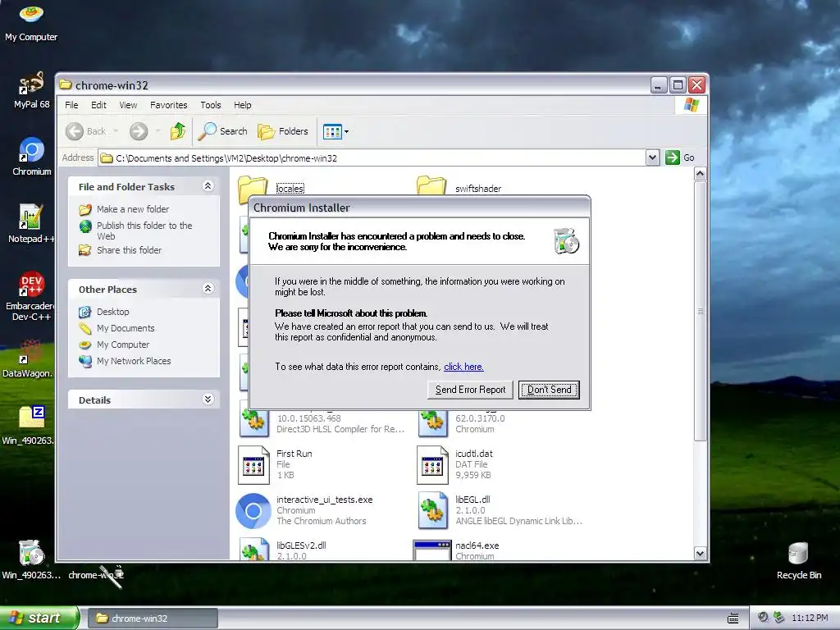Collapse the Other Places panel
Screen dimensions: 840x630
click(208, 289)
